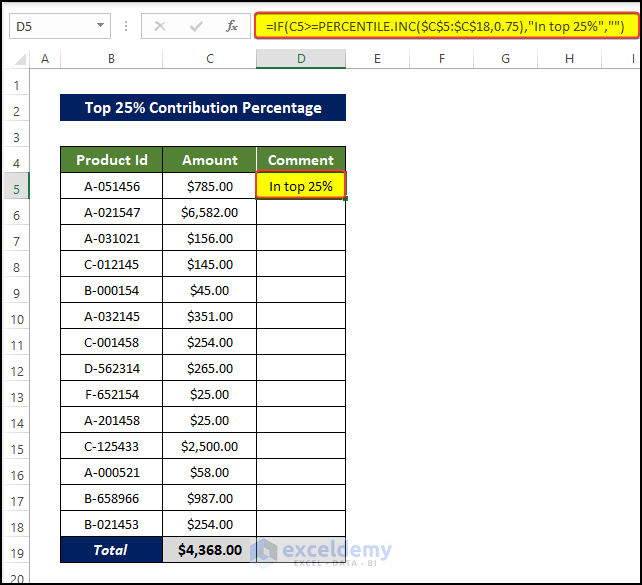The height and width of the screenshot is (585, 642).
Task: Click the title 'Top 25% Contribution Percentage'
Action: click(203, 108)
